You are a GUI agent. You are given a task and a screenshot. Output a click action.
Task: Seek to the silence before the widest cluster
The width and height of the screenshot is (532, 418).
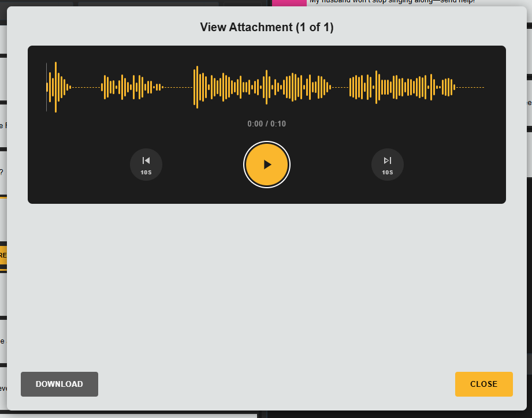pos(178,87)
